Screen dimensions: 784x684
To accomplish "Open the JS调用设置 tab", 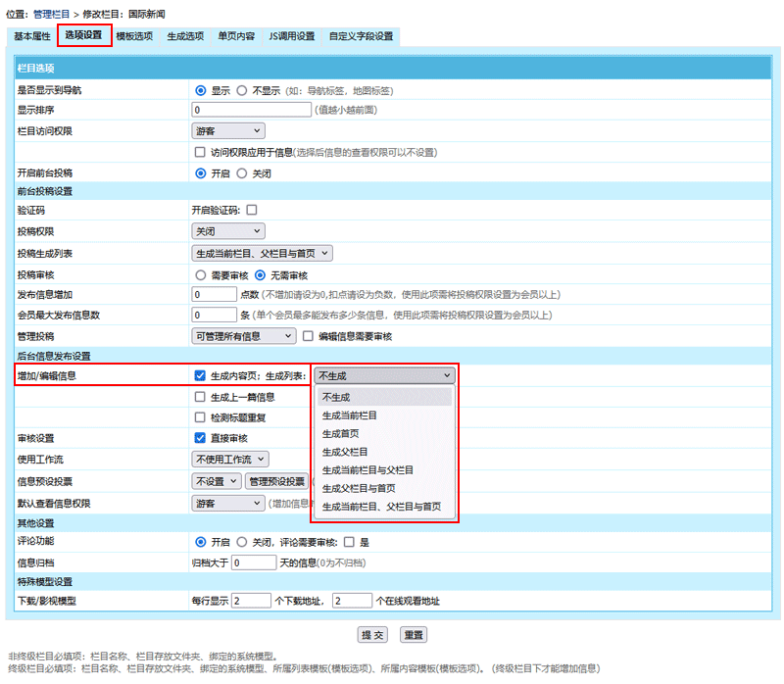I will coord(291,36).
